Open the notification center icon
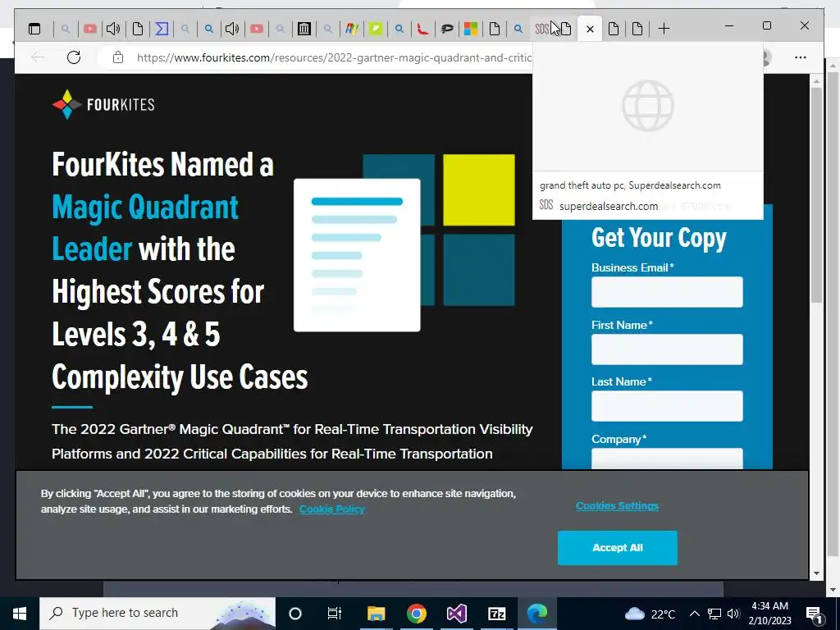The image size is (840, 630). point(814,614)
